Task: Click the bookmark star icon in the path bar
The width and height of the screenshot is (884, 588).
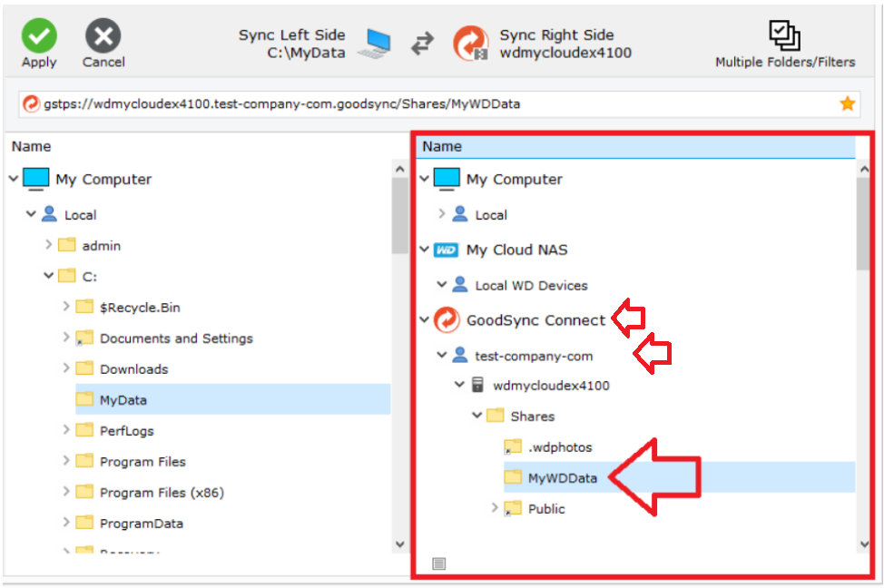Action: point(847,104)
